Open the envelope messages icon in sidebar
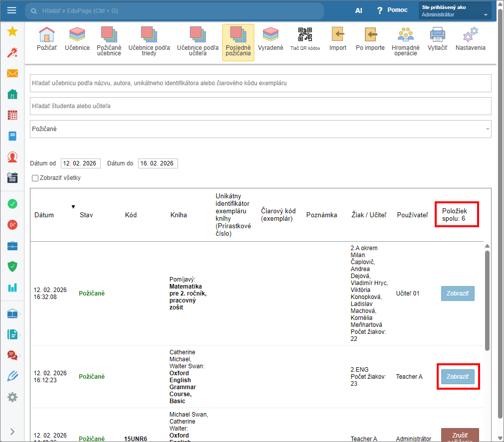The height and width of the screenshot is (442, 504). [x=12, y=74]
